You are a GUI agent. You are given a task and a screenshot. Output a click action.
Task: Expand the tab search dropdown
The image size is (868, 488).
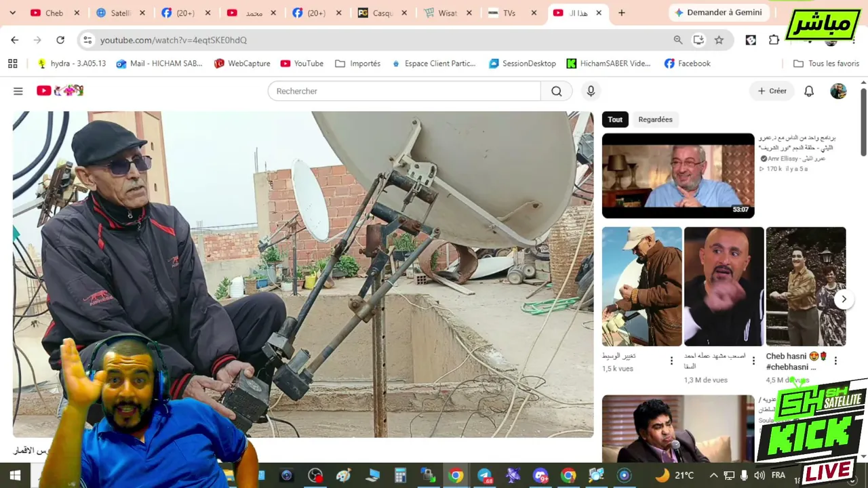coord(12,13)
